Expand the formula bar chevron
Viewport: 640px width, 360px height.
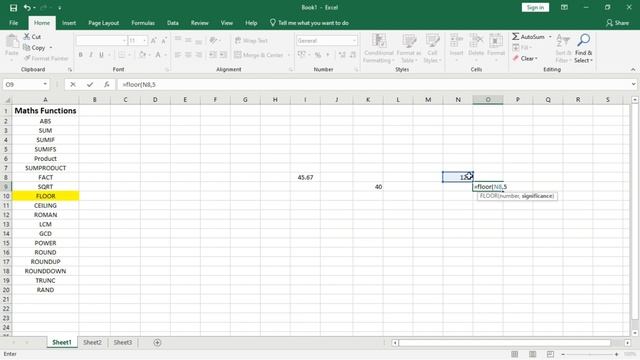point(633,84)
